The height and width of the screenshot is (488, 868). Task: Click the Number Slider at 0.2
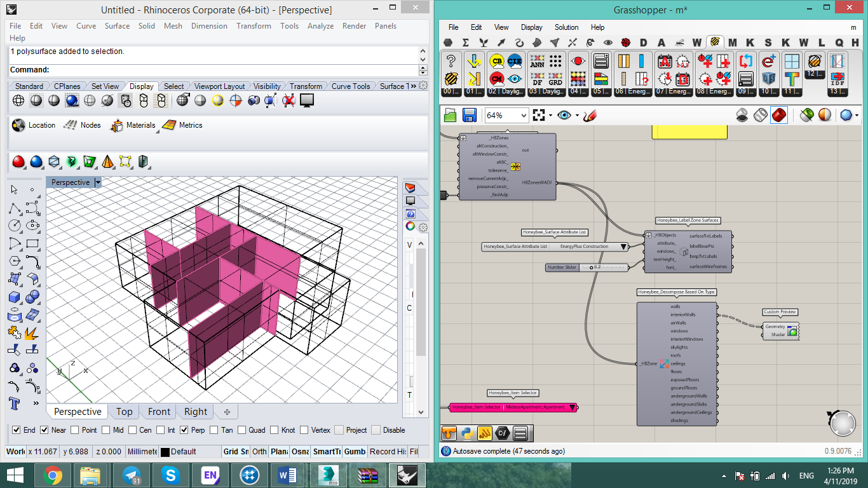point(587,268)
